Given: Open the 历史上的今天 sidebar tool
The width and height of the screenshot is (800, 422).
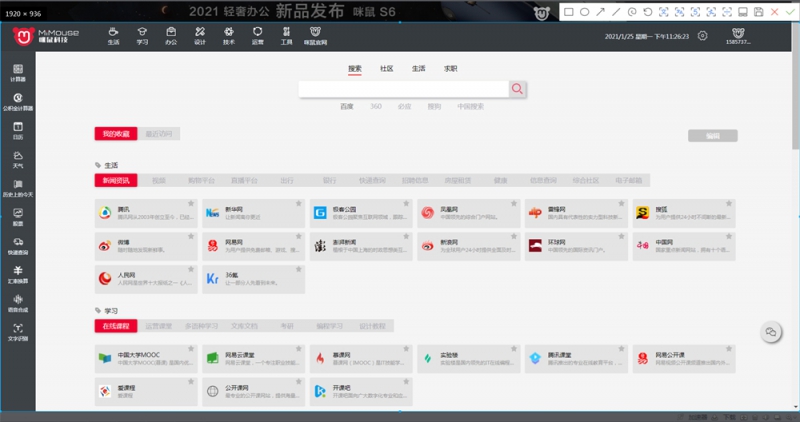Looking at the screenshot, I should pos(18,188).
